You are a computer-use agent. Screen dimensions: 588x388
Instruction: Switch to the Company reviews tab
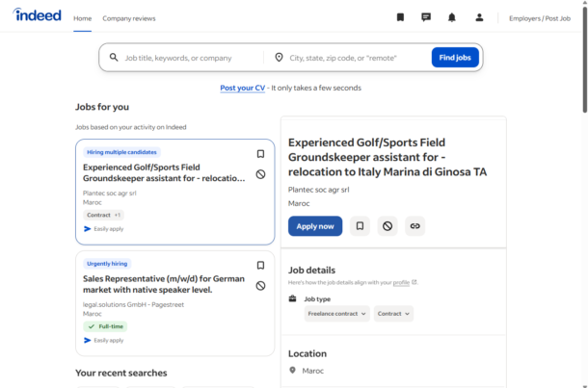tap(128, 18)
